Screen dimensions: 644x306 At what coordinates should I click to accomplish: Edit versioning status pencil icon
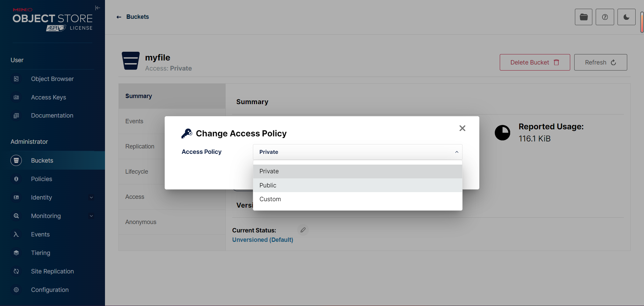[303, 230]
